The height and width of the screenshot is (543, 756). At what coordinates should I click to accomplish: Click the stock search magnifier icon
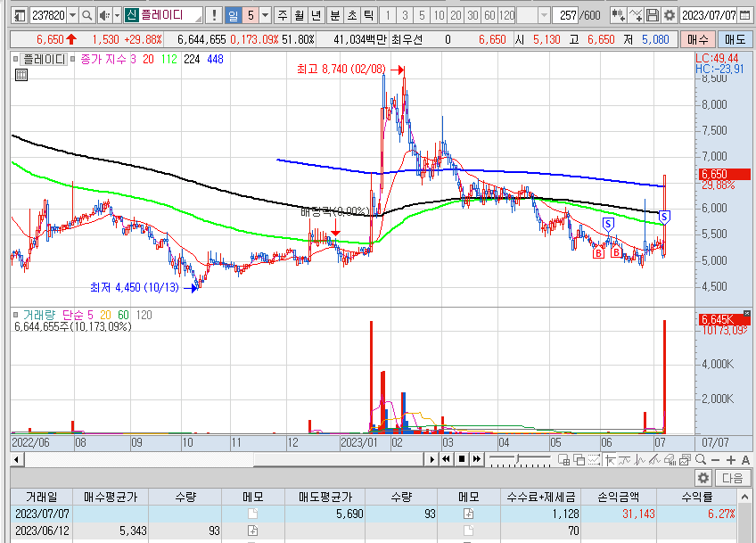point(86,15)
